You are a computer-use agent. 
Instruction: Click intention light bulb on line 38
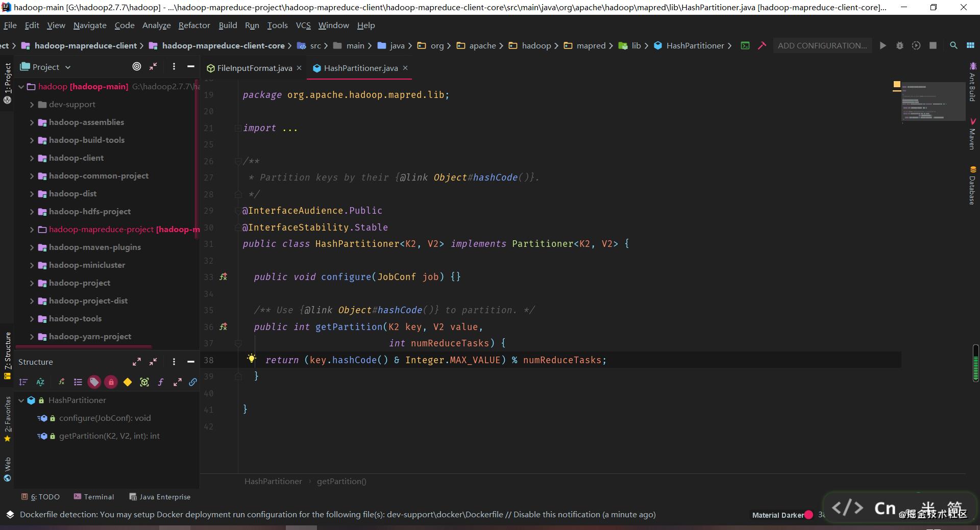[x=251, y=359]
